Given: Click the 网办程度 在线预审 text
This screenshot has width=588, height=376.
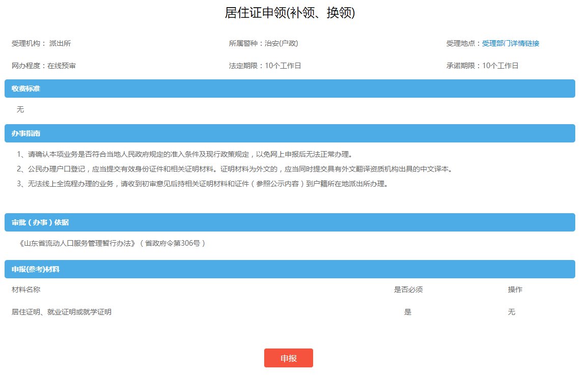Looking at the screenshot, I should 44,66.
